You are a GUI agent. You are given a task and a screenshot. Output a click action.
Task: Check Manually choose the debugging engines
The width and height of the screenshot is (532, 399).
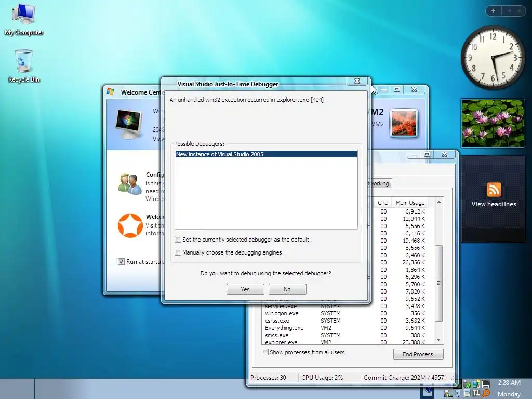[178, 252]
